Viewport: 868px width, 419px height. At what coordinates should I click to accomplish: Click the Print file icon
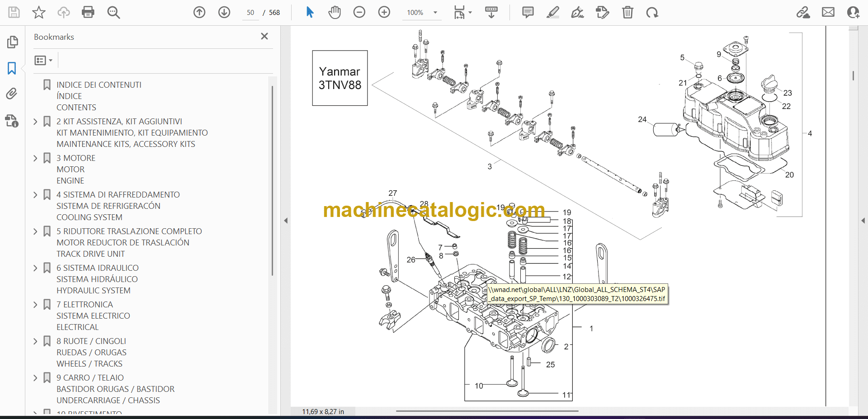coord(88,12)
